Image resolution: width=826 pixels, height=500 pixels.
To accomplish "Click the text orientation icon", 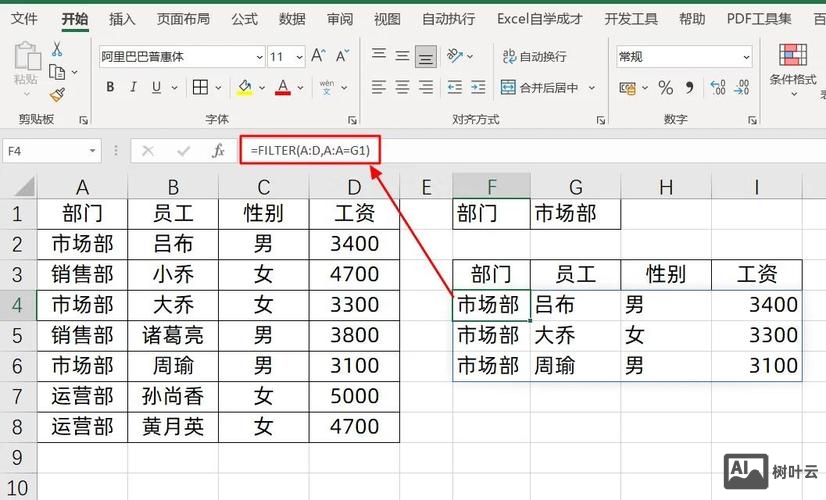I will click(x=455, y=55).
